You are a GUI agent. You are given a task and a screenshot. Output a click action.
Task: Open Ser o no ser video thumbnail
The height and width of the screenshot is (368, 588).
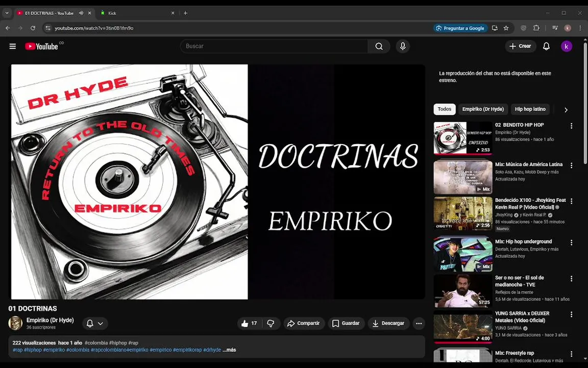pyautogui.click(x=463, y=291)
